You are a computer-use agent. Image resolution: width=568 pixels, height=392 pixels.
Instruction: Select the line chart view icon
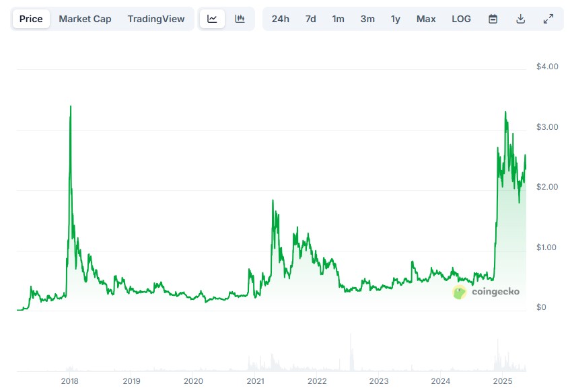tap(212, 19)
